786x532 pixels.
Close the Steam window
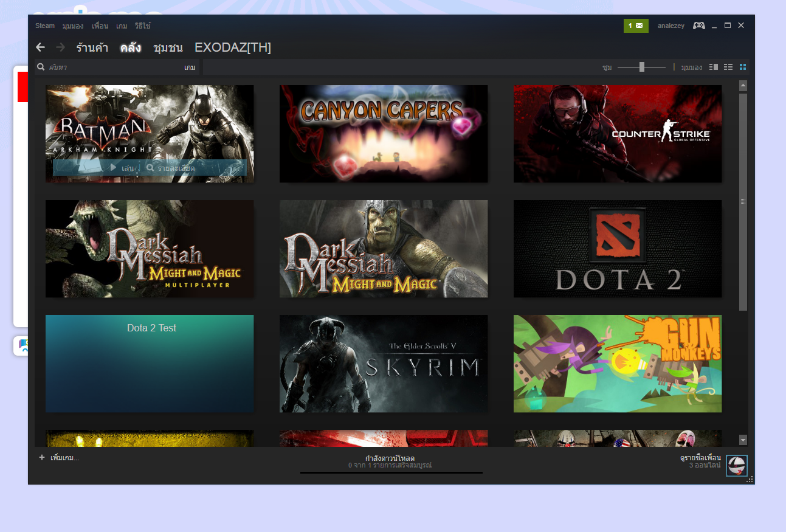(x=741, y=26)
